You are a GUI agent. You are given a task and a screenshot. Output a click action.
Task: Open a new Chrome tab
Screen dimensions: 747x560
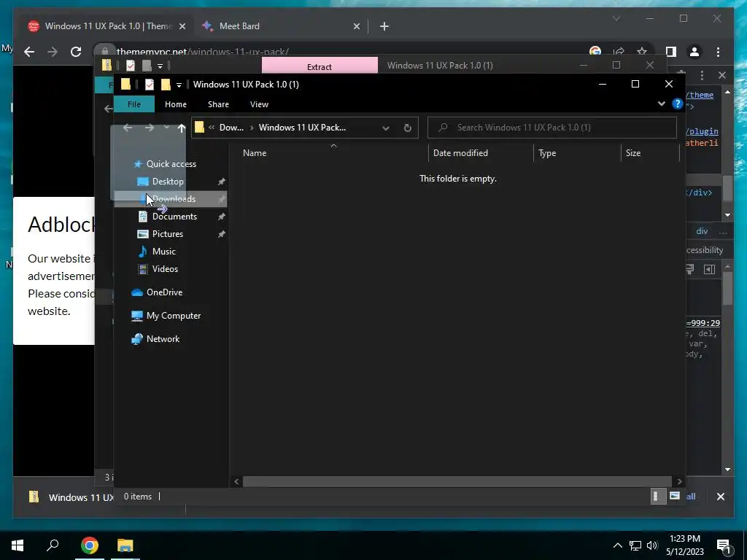(384, 26)
